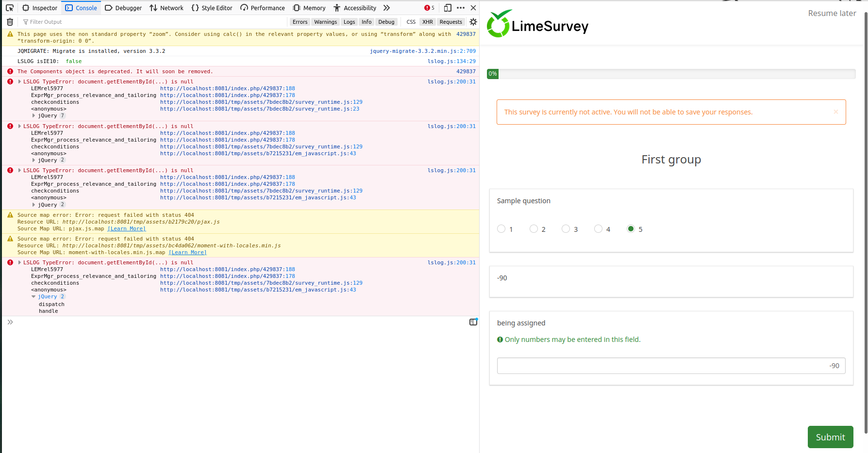Open the Debugger tab
Viewport: 868px width, 453px height.
[123, 8]
